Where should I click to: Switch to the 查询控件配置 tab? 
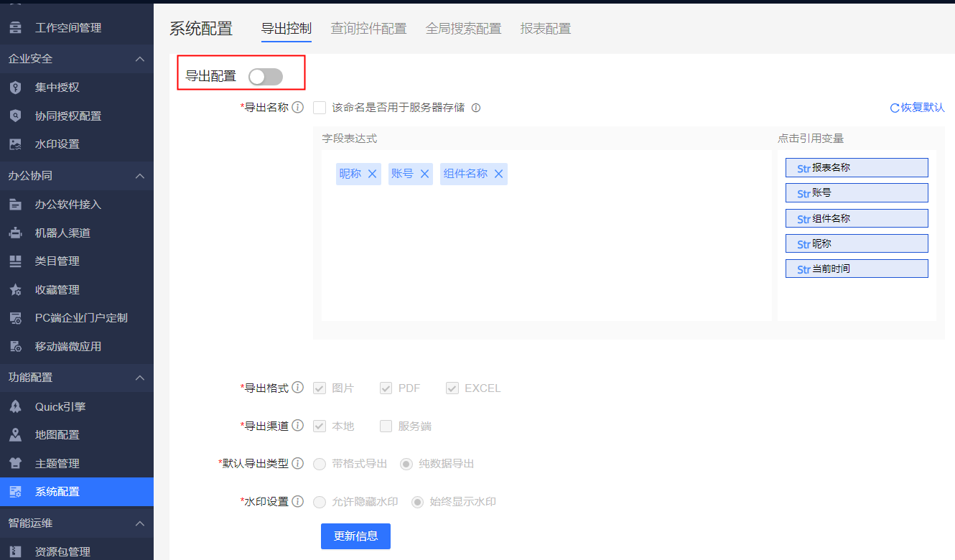[x=368, y=29]
